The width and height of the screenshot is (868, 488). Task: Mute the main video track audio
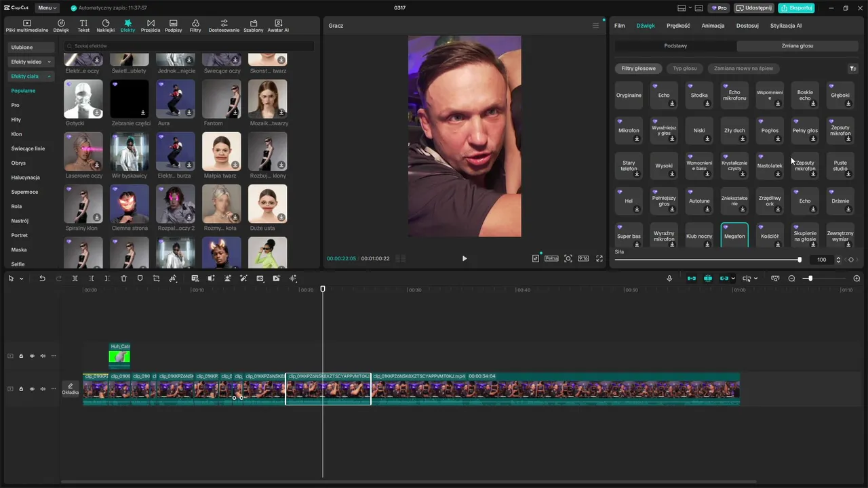pos(43,389)
